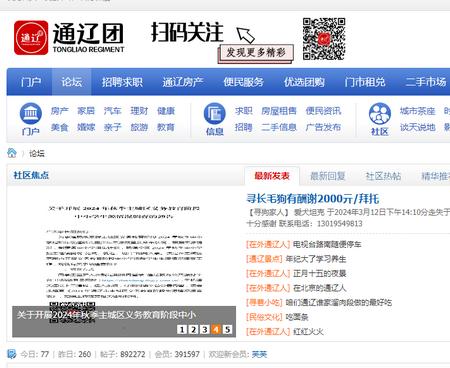Open the 二手信息 link
450x368 pixels.
(x=279, y=127)
